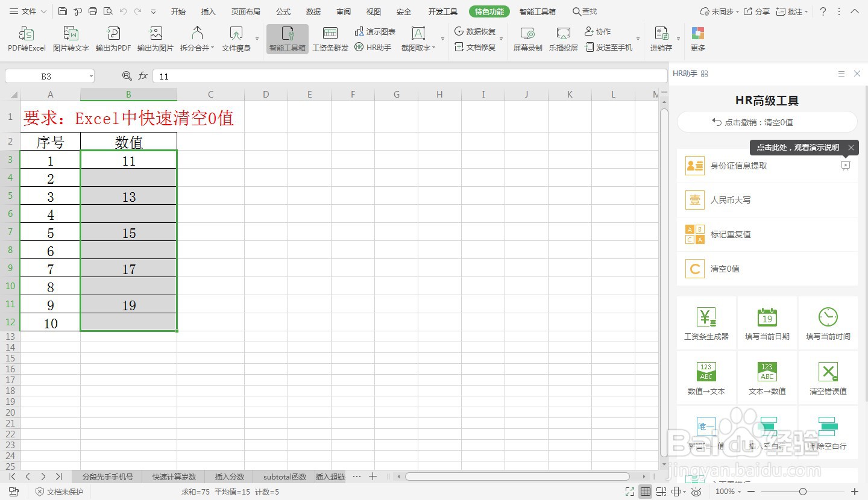Screen dimensions: 868x500
Task: Start 屏幕录制 screen recording
Action: coord(528,39)
